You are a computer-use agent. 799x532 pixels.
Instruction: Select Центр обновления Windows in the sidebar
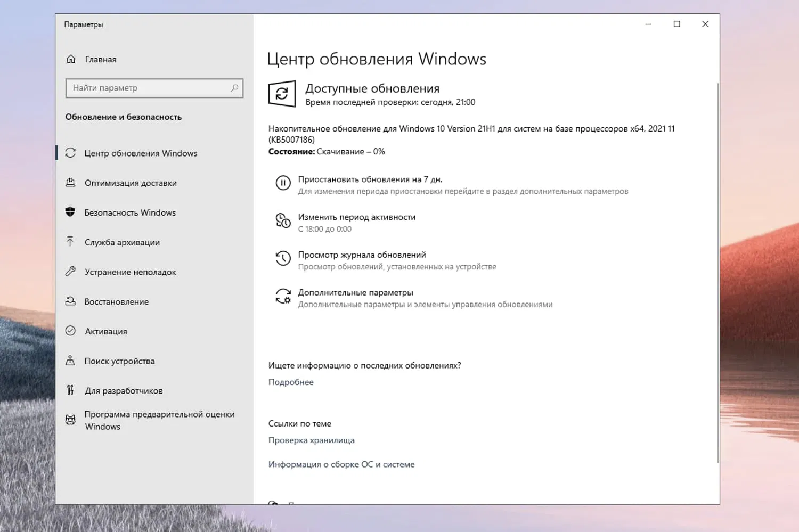(x=141, y=153)
